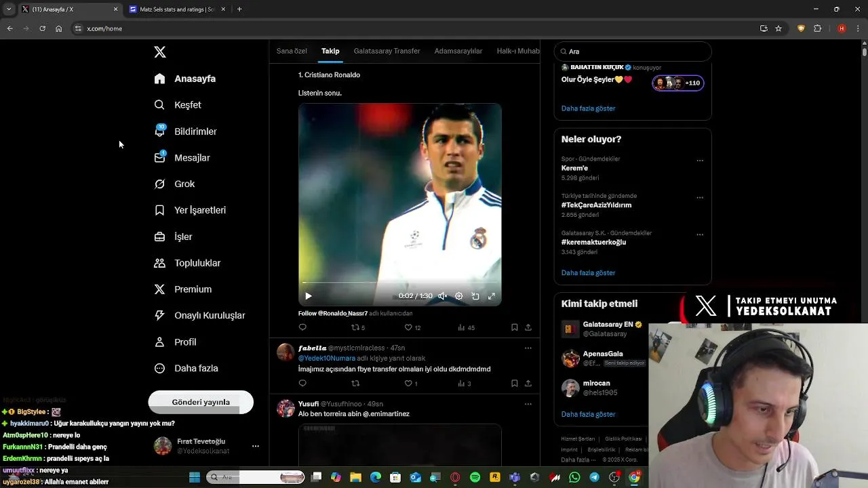Switch to Matz Sels stats browser tab

178,9
